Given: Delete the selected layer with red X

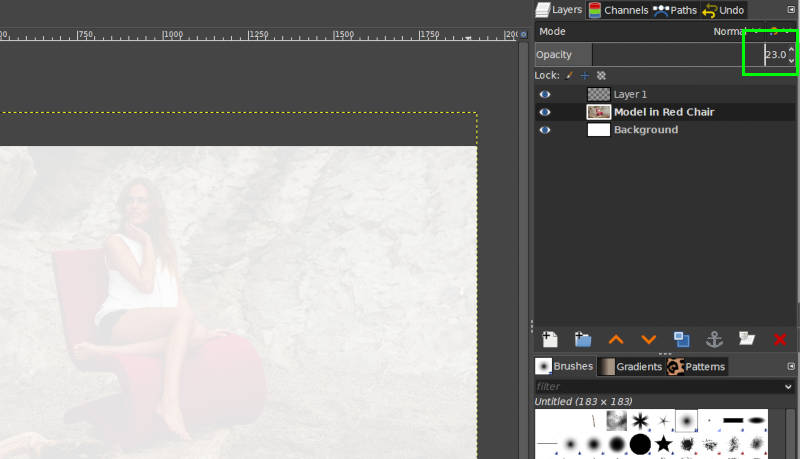Looking at the screenshot, I should pos(780,339).
